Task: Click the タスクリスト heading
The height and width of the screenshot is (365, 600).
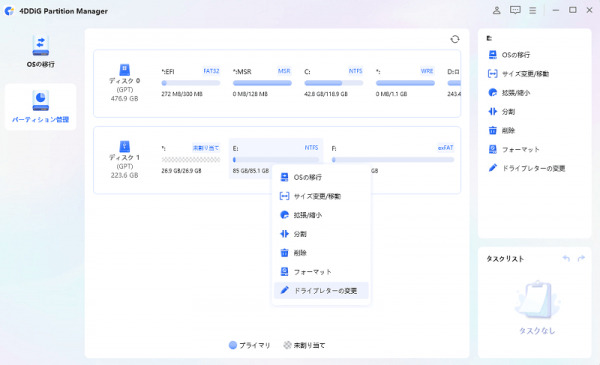Action: point(505,259)
